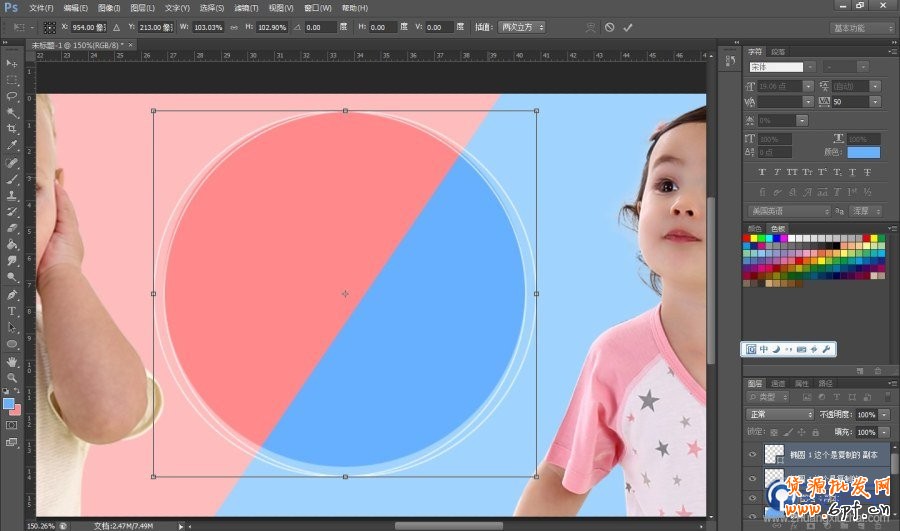Viewport: 900px width, 531px height.
Task: Open the interpolation dropdown showing 两次立方
Action: coord(522,27)
